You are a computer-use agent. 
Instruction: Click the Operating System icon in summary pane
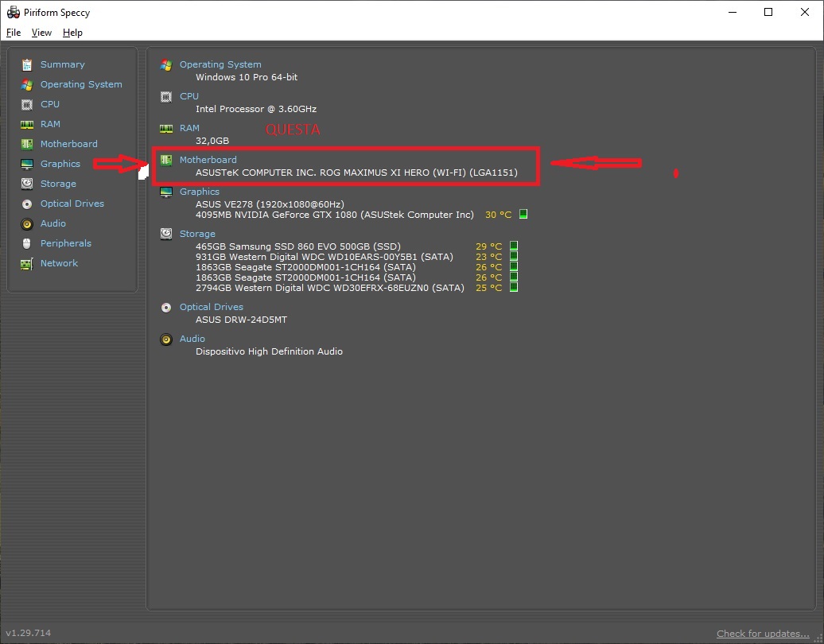tap(166, 65)
